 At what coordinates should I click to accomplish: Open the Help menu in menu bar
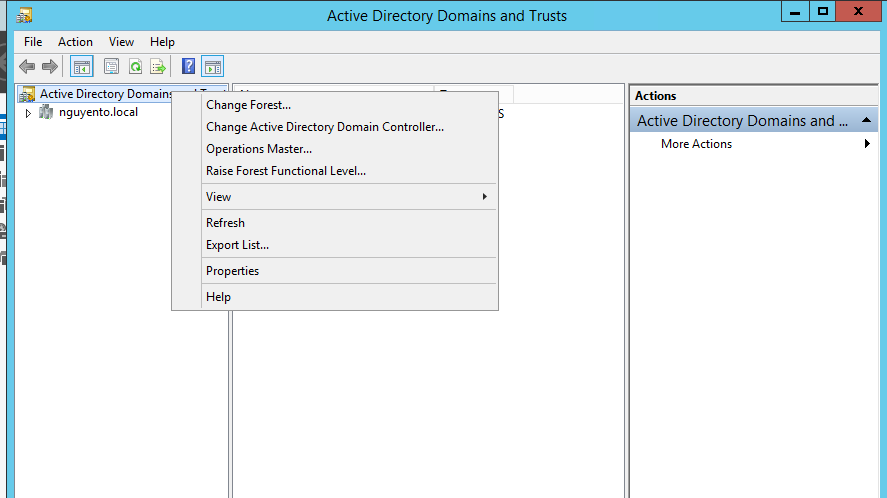click(162, 42)
